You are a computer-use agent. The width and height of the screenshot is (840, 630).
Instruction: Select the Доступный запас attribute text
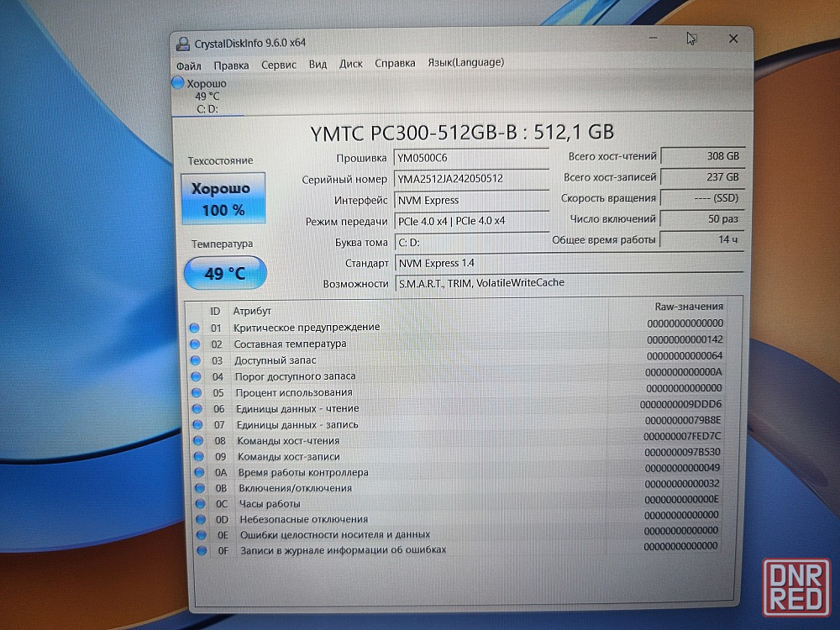click(276, 360)
